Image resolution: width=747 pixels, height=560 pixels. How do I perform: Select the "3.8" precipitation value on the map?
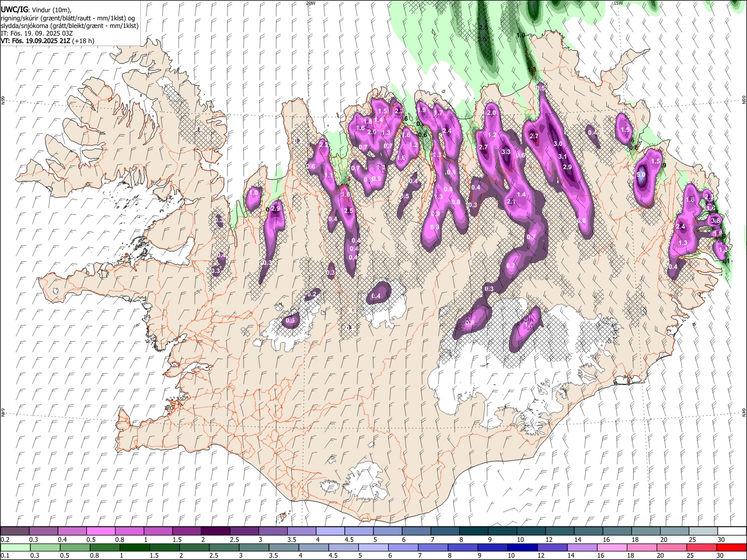pyautogui.click(x=716, y=221)
